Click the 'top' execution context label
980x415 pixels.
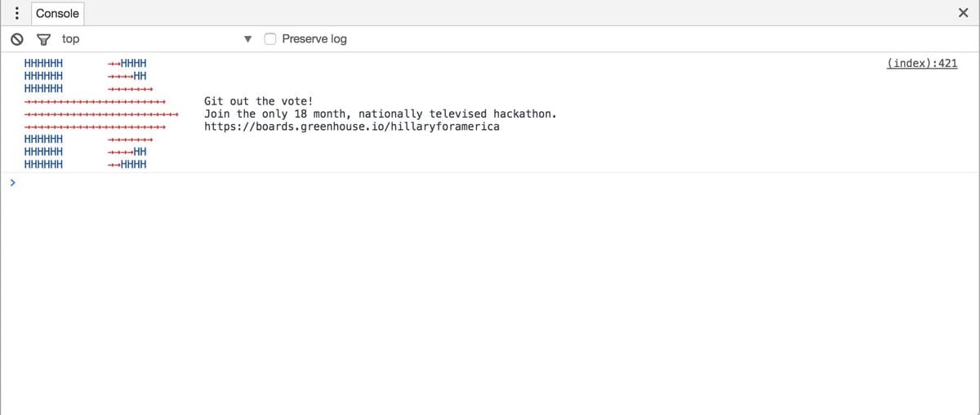71,39
